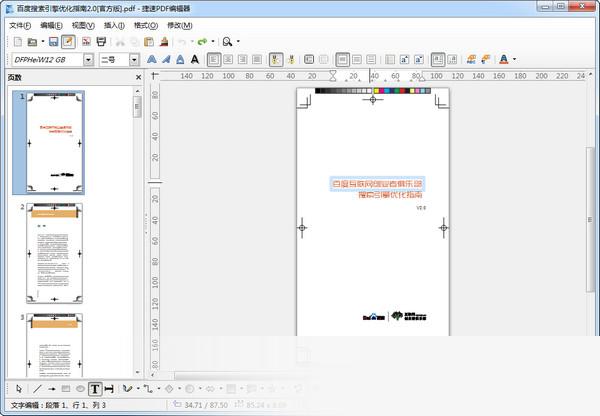Open the 插入(I) menu

pyautogui.click(x=115, y=25)
